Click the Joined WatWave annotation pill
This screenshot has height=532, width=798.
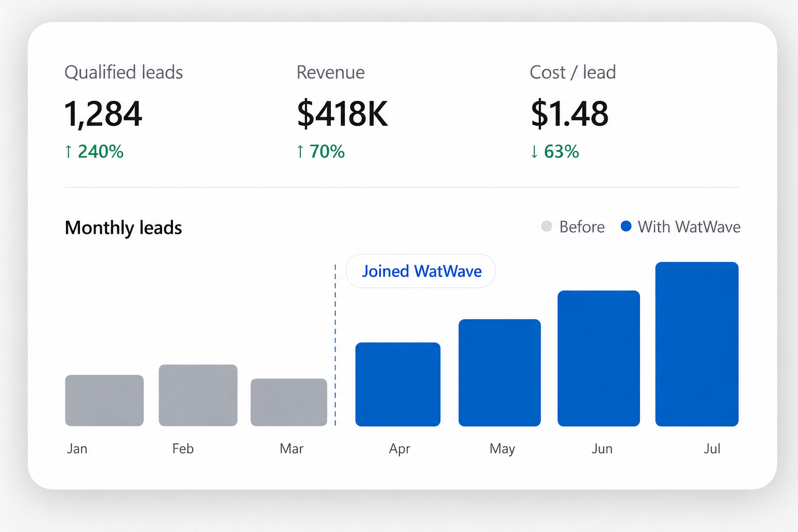pyautogui.click(x=421, y=271)
